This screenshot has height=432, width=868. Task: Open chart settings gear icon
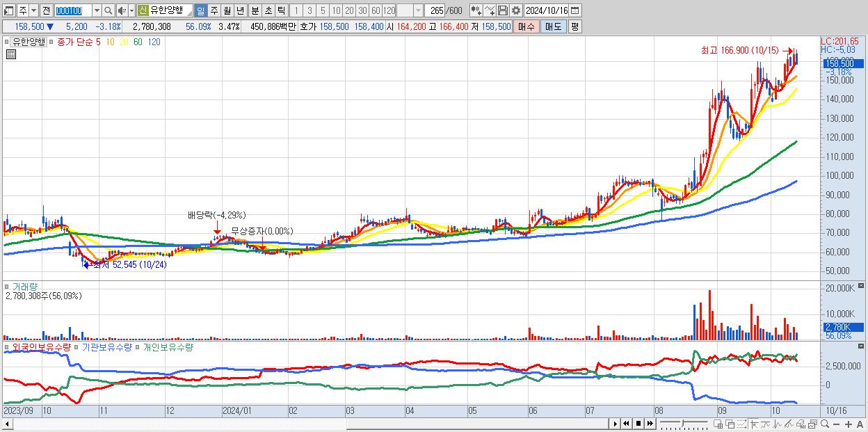point(515,10)
